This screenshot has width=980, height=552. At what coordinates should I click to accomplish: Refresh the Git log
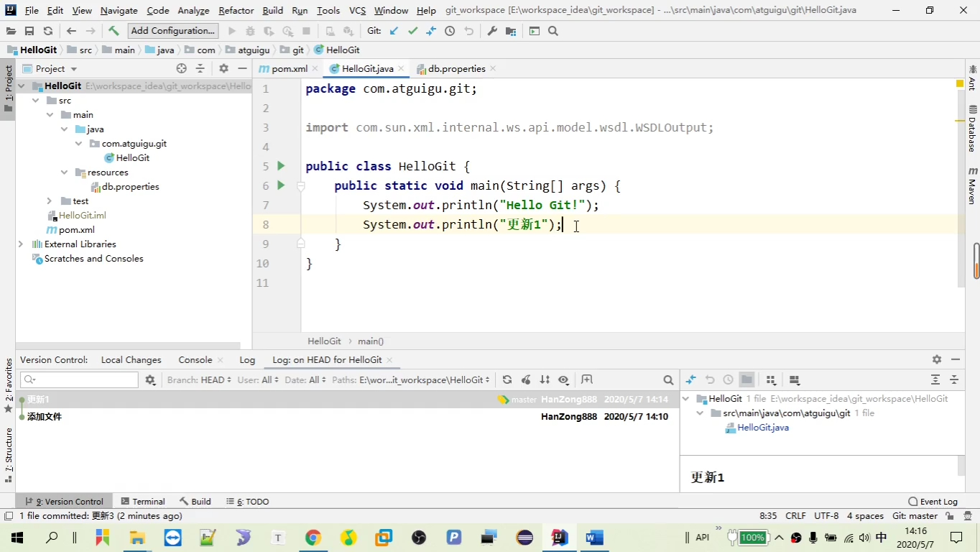pos(507,379)
